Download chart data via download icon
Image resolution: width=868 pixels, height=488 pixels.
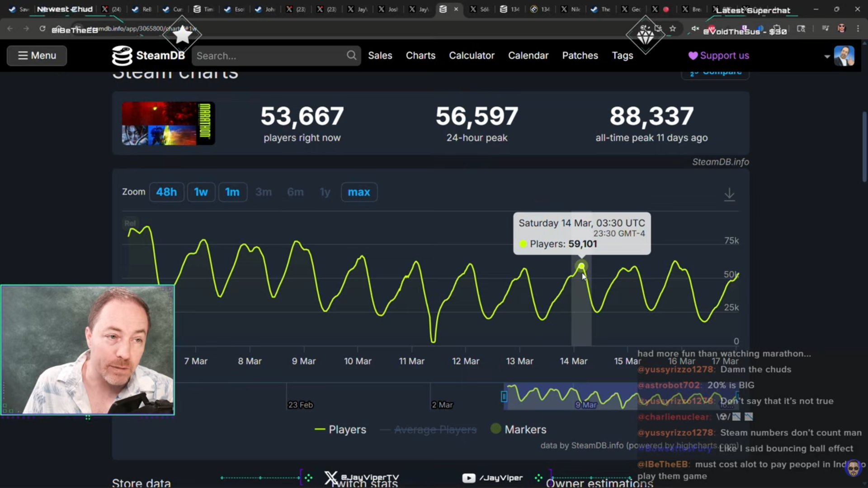[x=729, y=194]
